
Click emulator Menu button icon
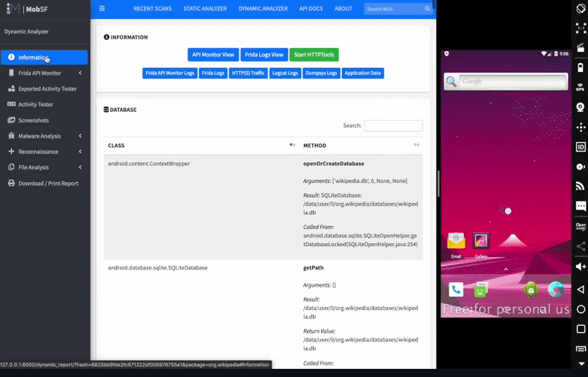(x=581, y=349)
